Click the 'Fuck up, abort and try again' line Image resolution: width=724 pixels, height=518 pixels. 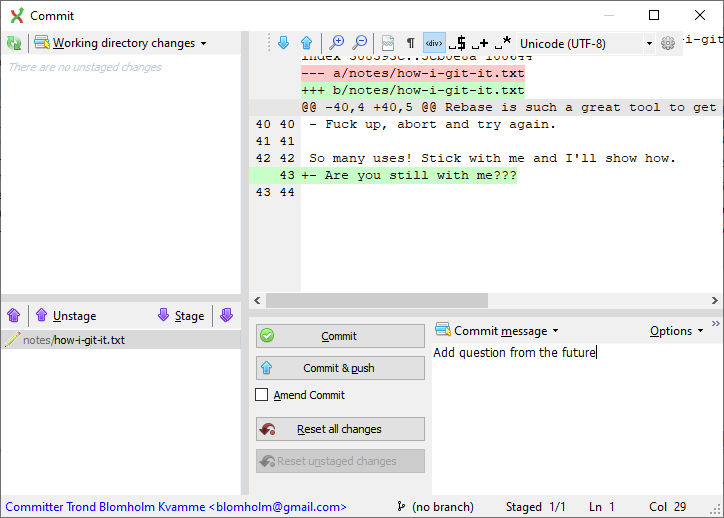point(433,125)
